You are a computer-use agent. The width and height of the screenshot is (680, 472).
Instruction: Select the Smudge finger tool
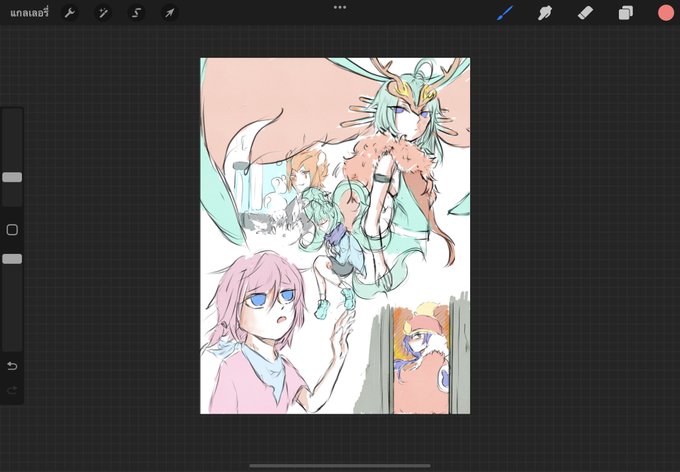coord(545,13)
